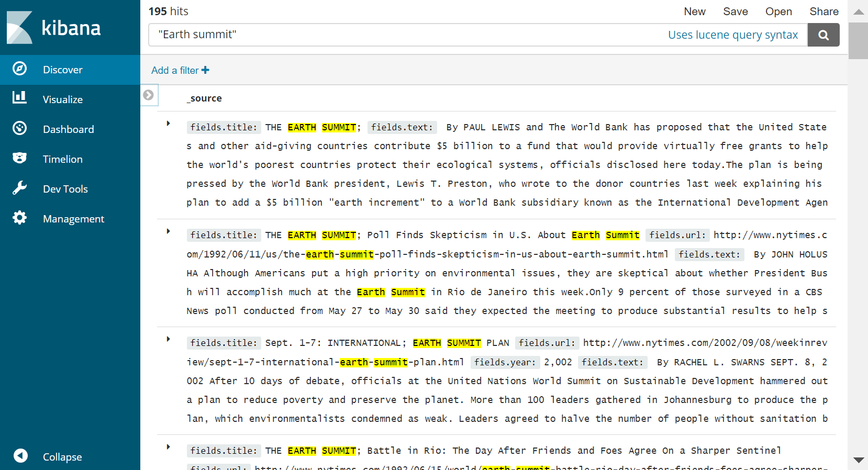Click the plus icon beside Add a filter

click(205, 70)
